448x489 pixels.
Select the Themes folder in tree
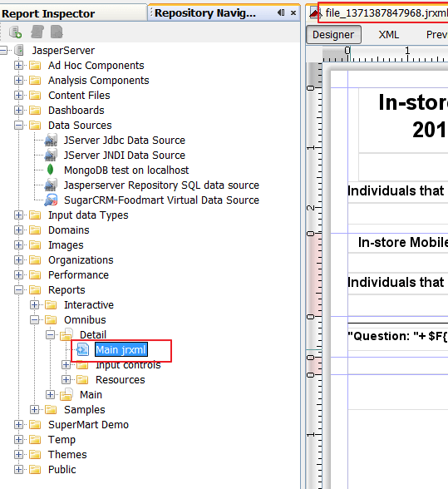[67, 454]
